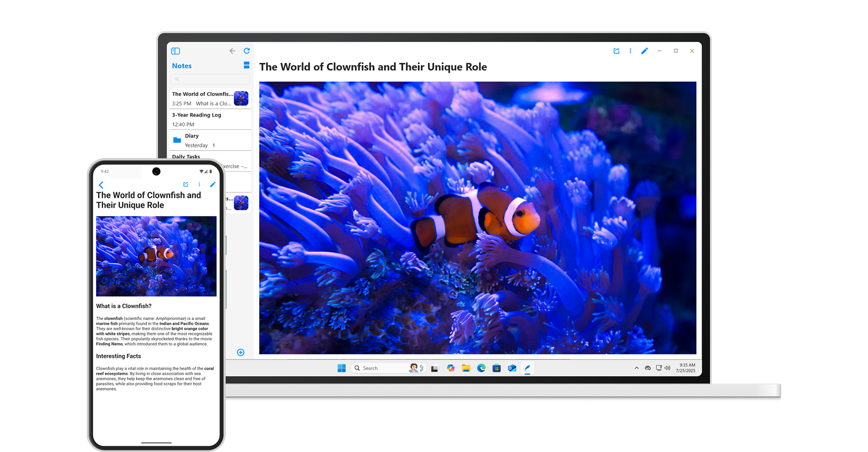The width and height of the screenshot is (868, 452).
Task: Click the Notes search field
Action: (x=210, y=79)
